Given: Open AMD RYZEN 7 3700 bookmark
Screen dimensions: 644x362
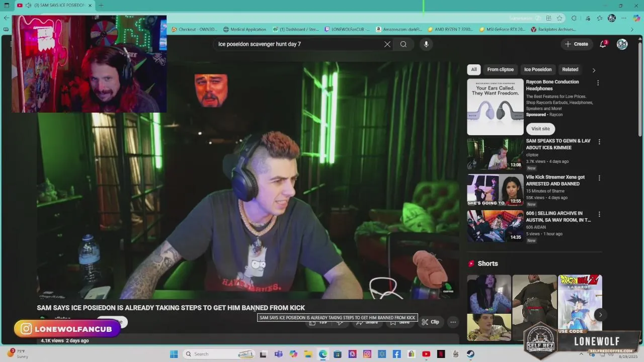Looking at the screenshot, I should click(451, 30).
